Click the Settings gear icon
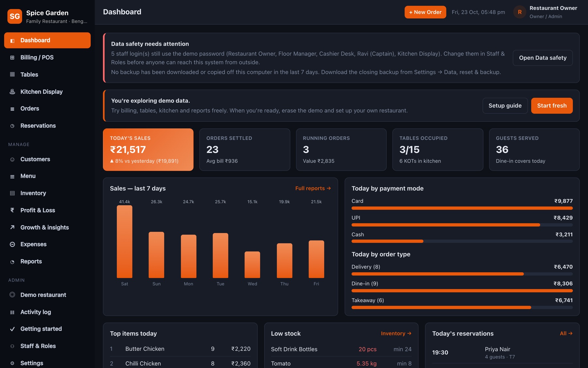Image resolution: width=588 pixels, height=368 pixels. point(12,363)
